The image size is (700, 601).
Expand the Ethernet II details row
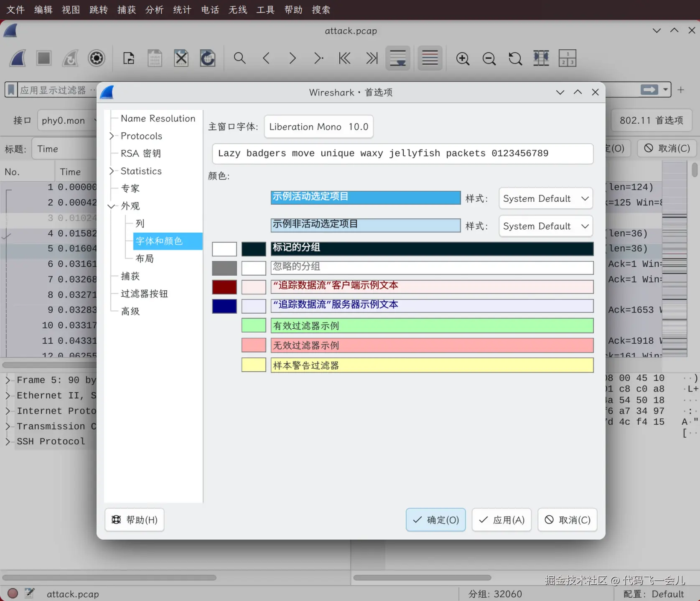pyautogui.click(x=8, y=396)
